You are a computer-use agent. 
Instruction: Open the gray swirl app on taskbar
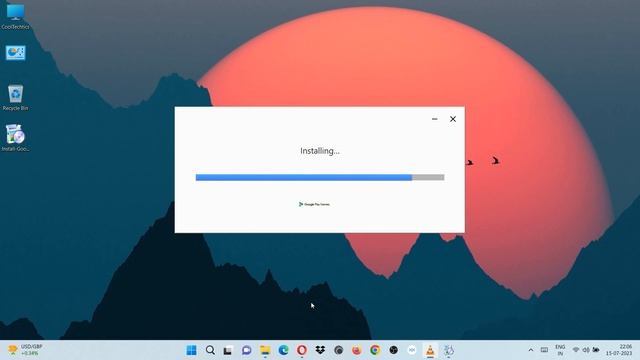[338, 350]
